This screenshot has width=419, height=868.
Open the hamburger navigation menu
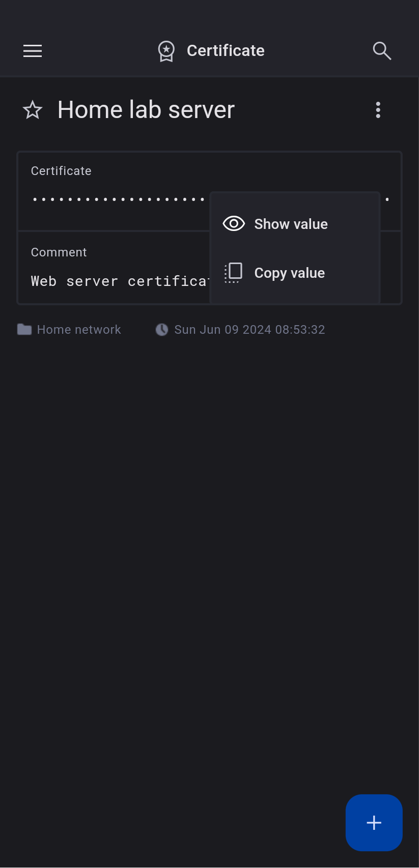click(33, 51)
